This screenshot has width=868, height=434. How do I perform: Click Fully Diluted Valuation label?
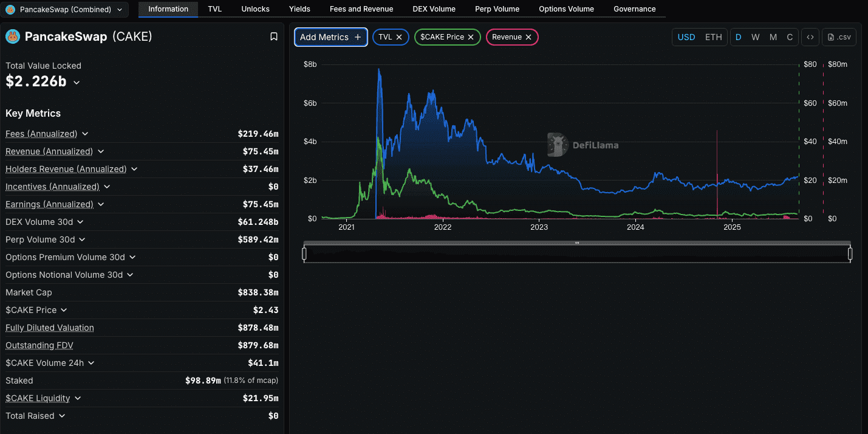coord(50,328)
